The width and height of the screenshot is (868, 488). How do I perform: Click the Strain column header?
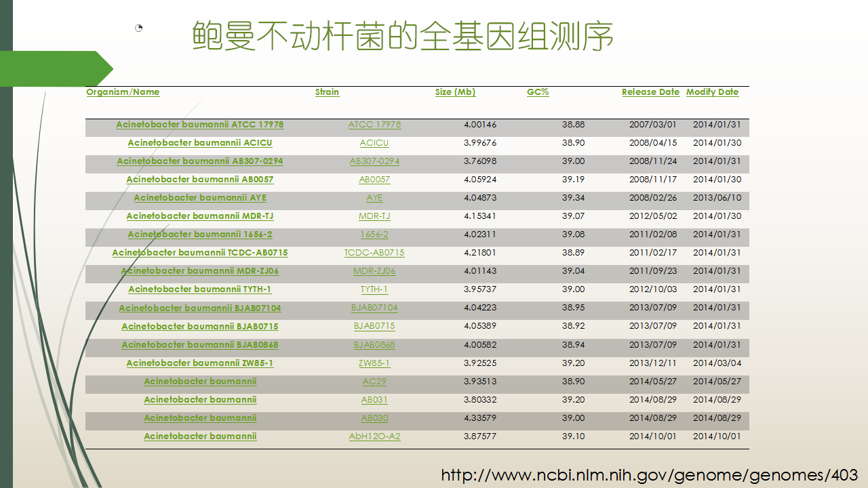[327, 92]
